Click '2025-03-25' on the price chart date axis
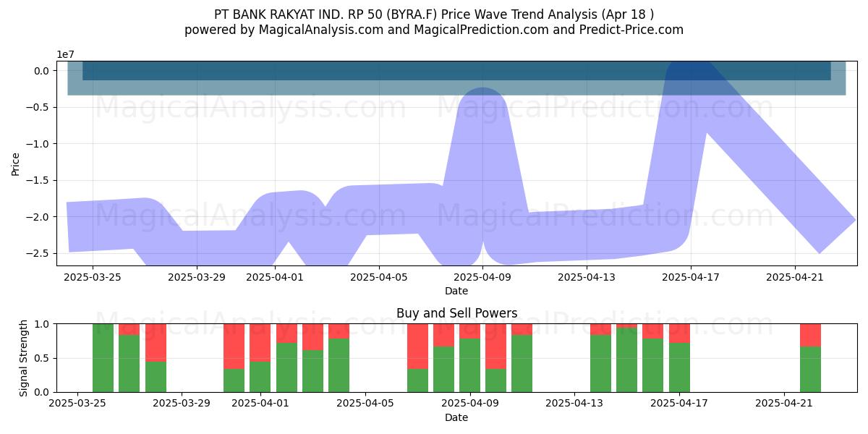The width and height of the screenshot is (868, 434). [93, 276]
